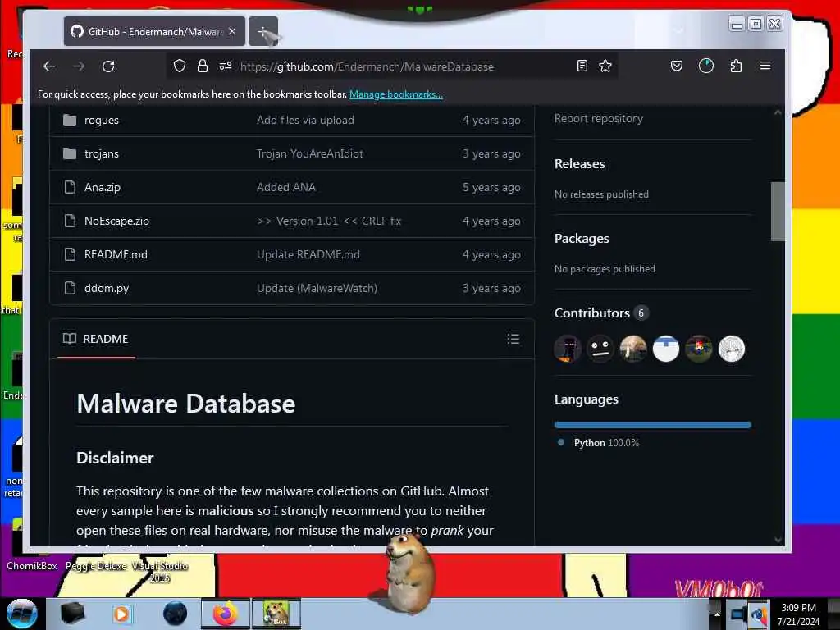Image resolution: width=840 pixels, height=630 pixels.
Task: Open the ddom.py file
Action: [x=107, y=288]
